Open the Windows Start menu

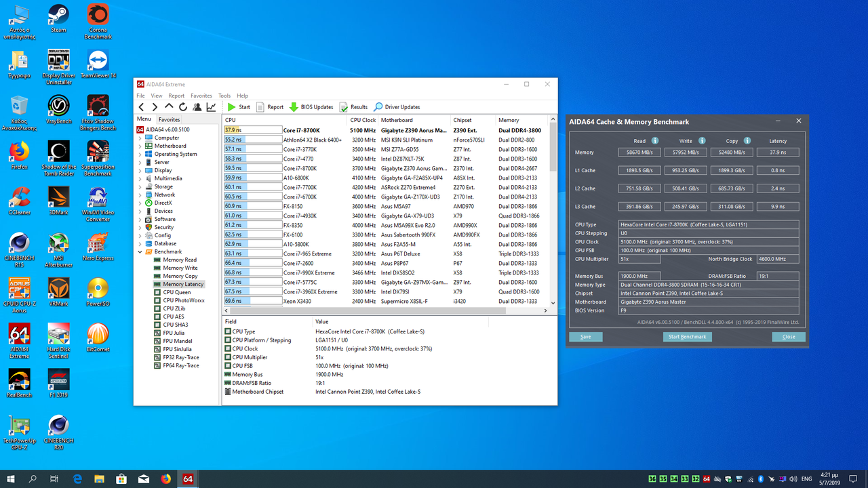(11, 479)
